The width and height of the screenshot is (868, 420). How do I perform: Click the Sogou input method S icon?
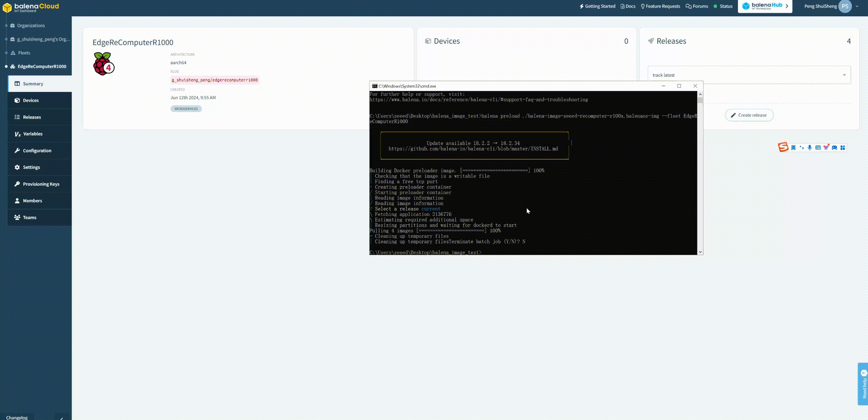(x=783, y=147)
